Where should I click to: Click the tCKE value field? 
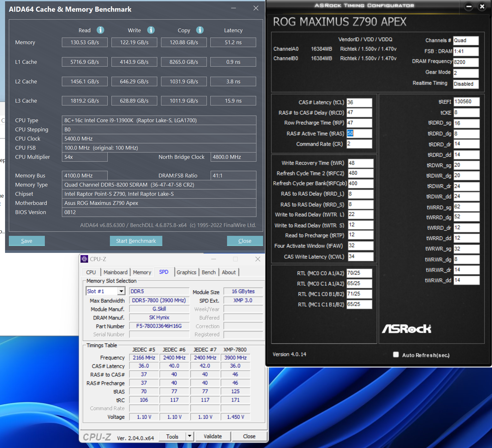pyautogui.click(x=467, y=112)
